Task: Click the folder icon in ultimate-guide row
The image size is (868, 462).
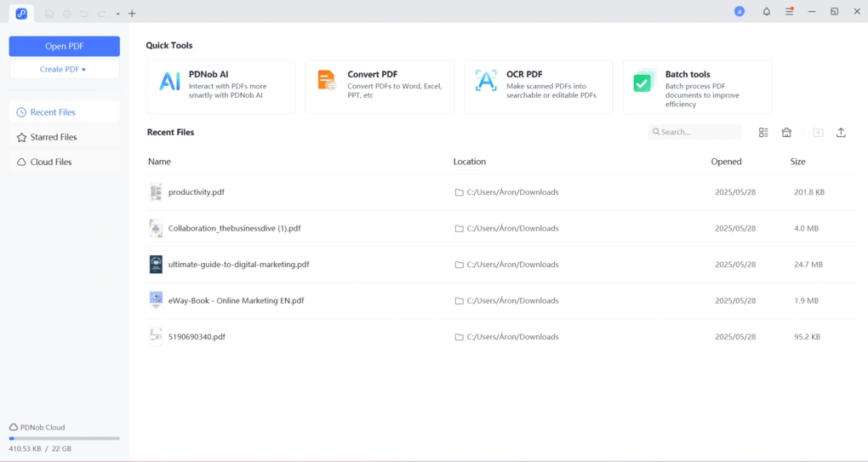Action: 459,265
